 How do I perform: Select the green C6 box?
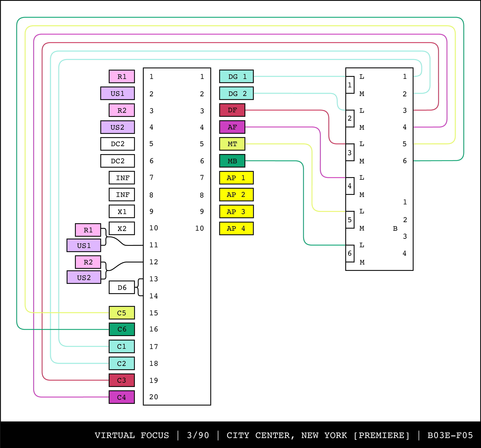(x=122, y=329)
